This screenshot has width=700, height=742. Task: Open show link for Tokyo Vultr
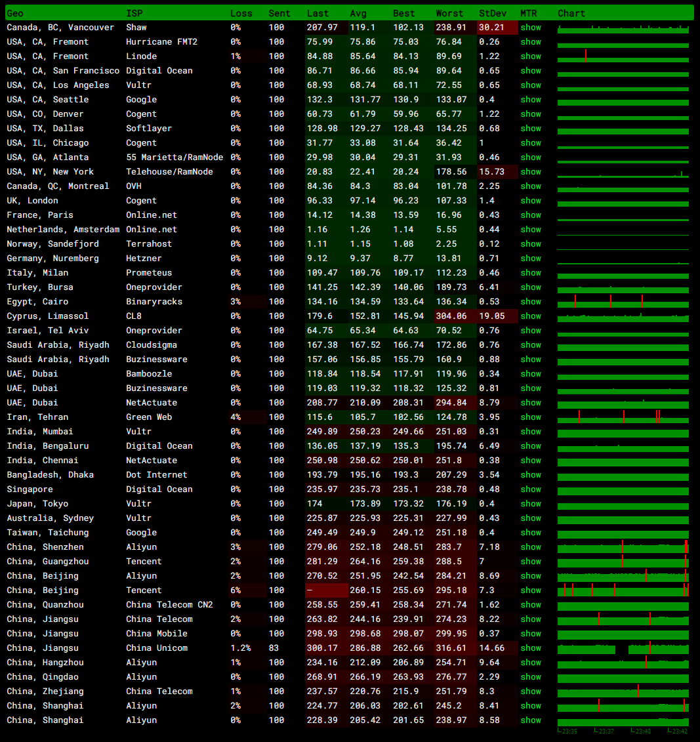(531, 503)
